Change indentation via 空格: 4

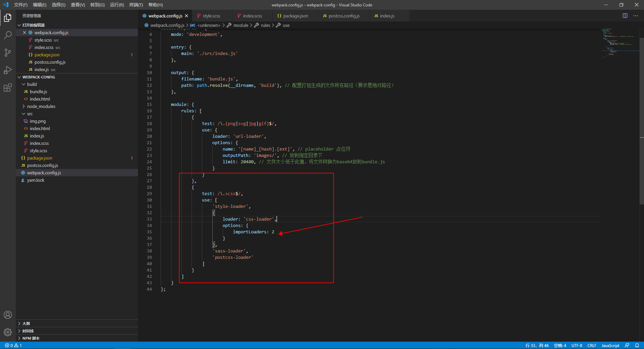coord(560,345)
